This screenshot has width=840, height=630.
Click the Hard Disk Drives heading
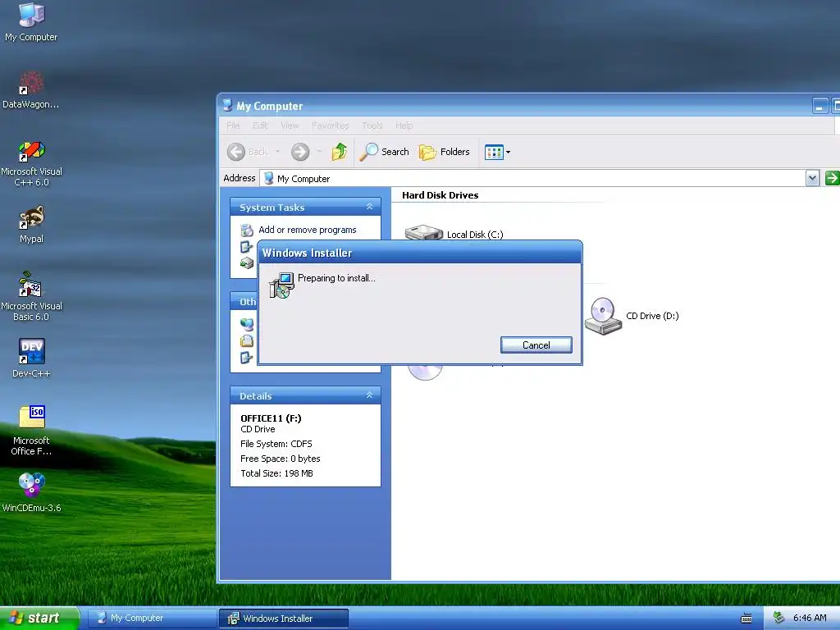440,195
